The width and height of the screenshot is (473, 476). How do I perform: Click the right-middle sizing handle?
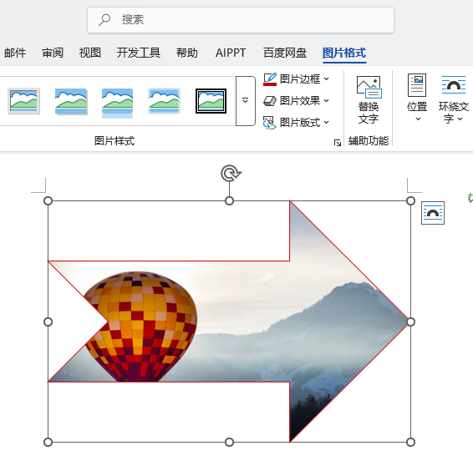coord(410,322)
